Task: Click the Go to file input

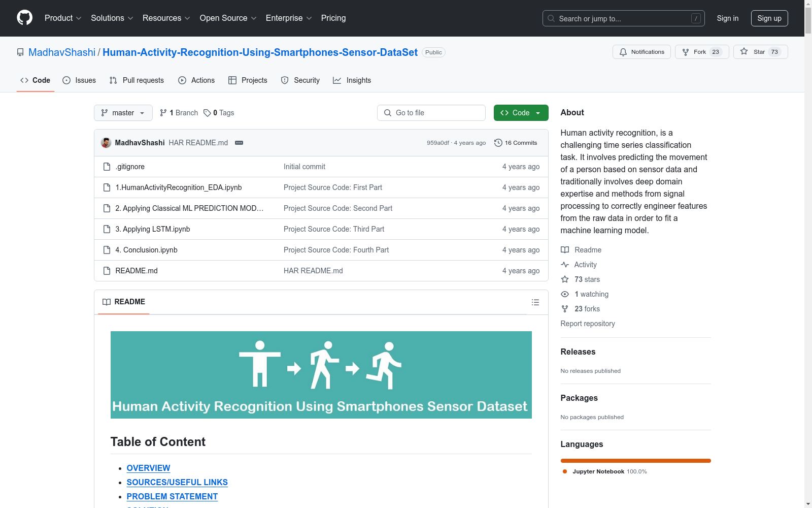Action: point(431,113)
